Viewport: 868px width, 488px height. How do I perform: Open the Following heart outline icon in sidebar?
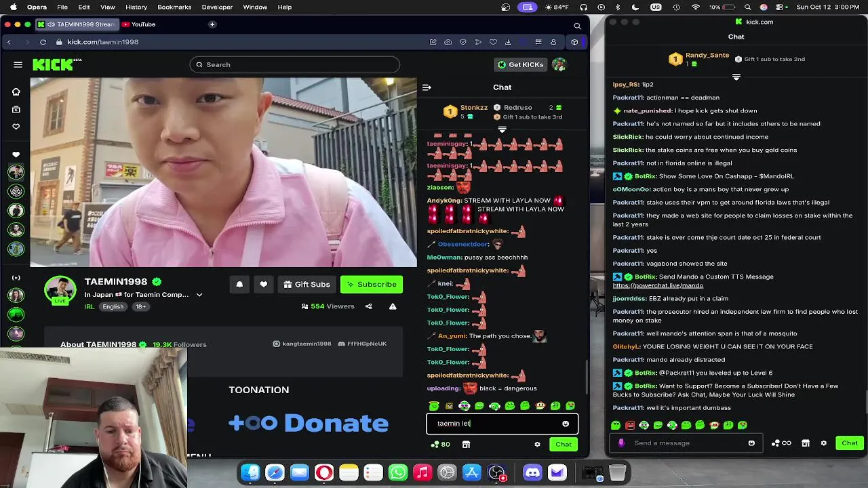point(16,126)
